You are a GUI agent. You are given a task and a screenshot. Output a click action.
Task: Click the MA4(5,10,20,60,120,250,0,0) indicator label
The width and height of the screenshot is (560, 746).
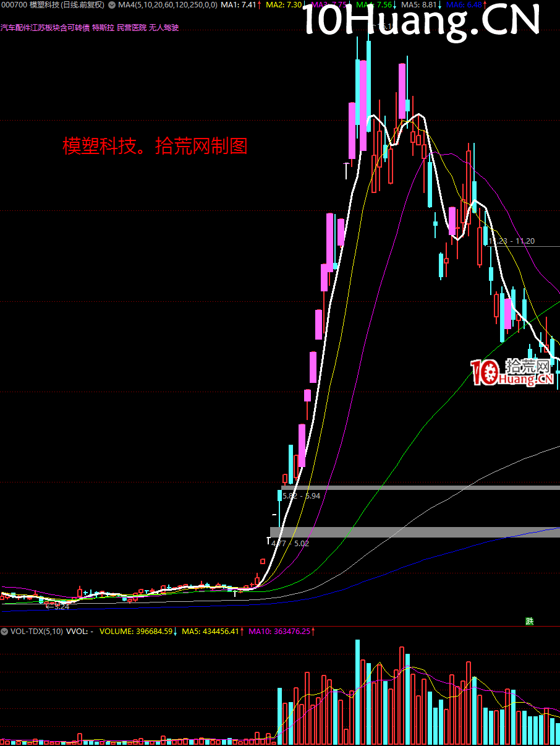coord(168,5)
